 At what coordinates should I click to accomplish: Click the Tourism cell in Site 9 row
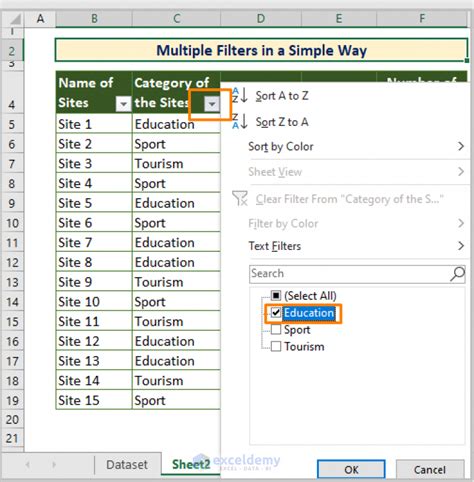pos(176,282)
